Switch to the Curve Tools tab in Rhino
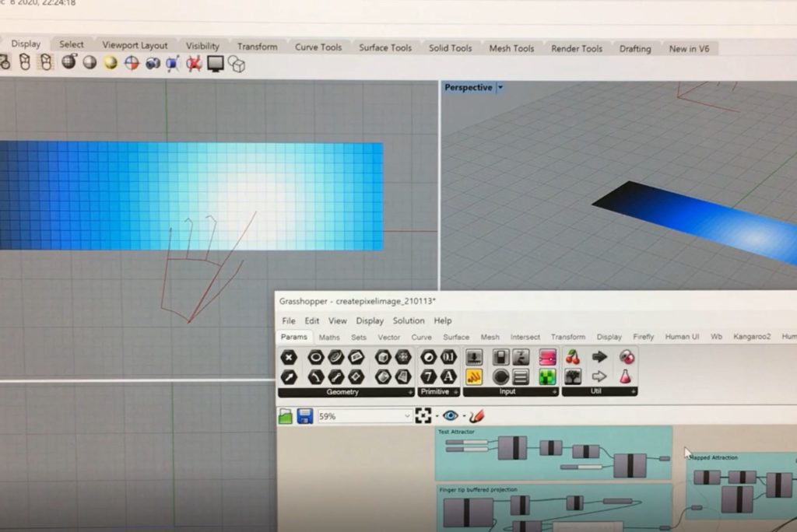Screen dimensions: 797x532 pos(318,47)
